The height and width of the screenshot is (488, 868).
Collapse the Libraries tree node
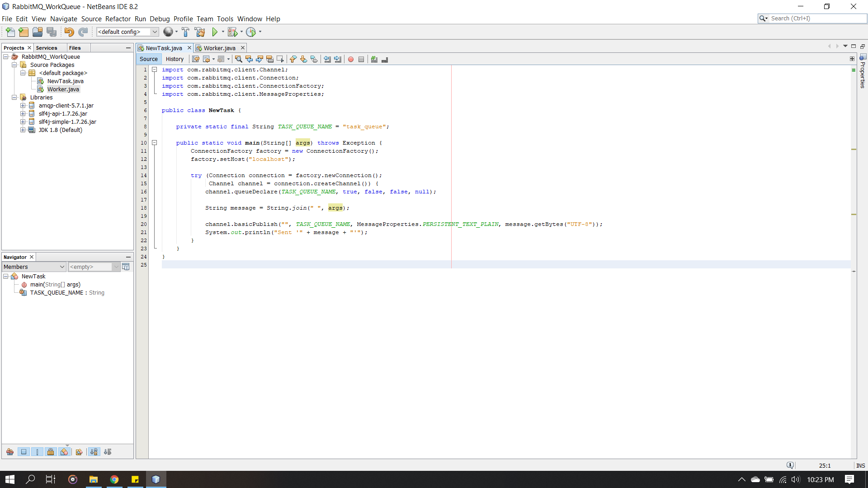point(14,98)
